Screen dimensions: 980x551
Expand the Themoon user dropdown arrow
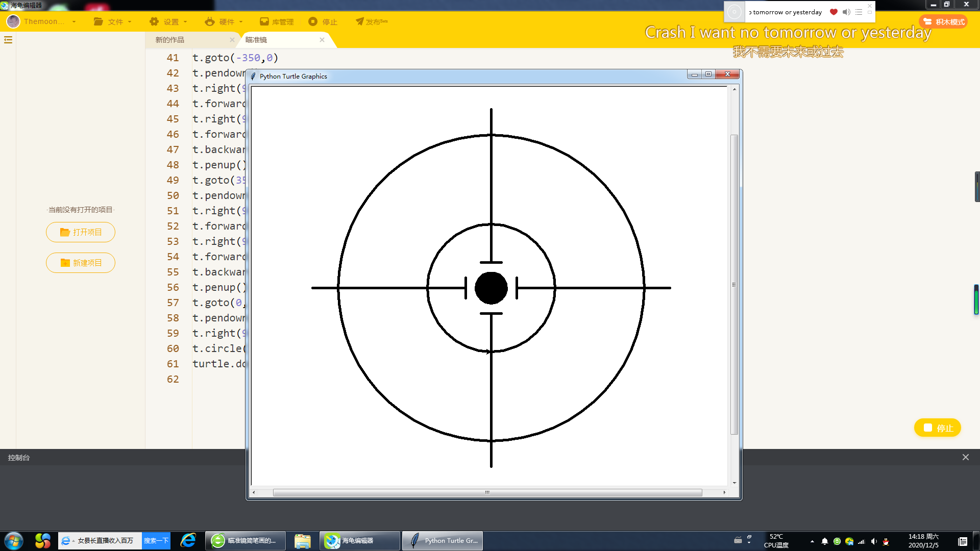[74, 22]
